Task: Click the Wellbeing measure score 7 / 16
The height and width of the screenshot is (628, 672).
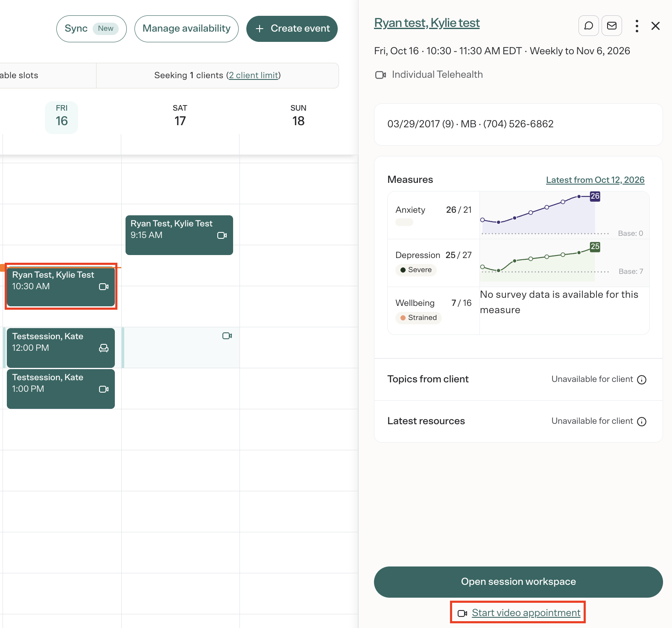Action: (x=462, y=303)
